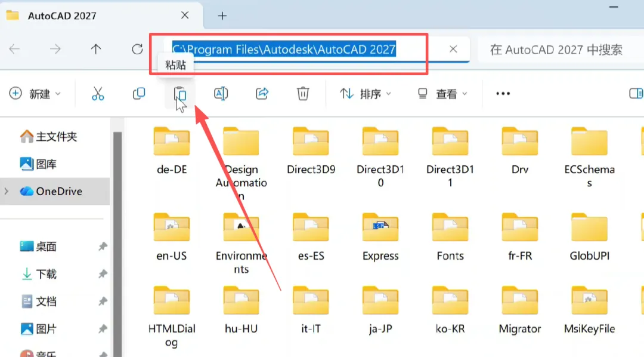Select the ja-JP folder
This screenshot has width=644, height=357.
click(380, 310)
